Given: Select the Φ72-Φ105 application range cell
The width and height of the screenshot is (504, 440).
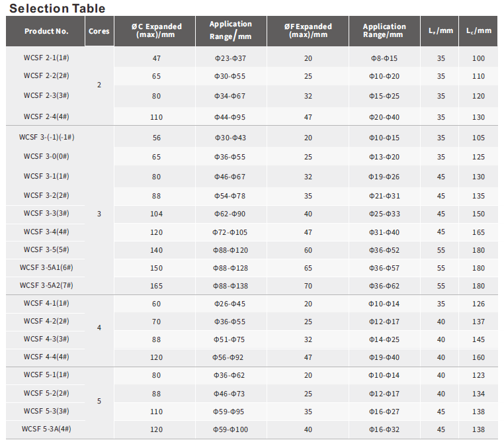Looking at the screenshot, I should click(230, 232).
